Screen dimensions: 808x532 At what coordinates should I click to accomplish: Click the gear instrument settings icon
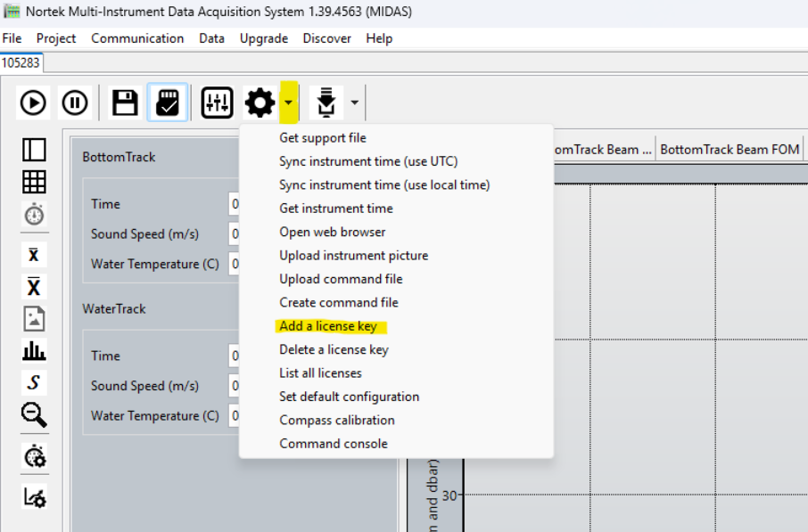[260, 102]
